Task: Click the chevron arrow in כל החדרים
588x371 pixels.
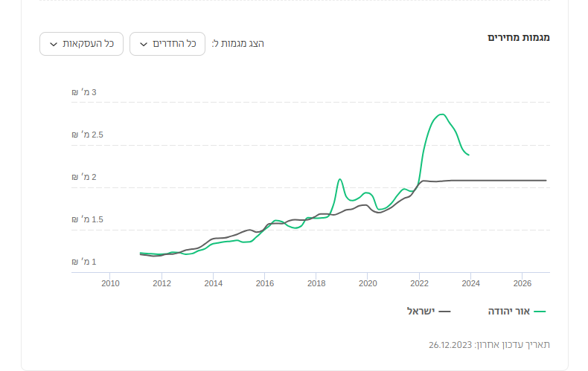Action: pyautogui.click(x=144, y=44)
